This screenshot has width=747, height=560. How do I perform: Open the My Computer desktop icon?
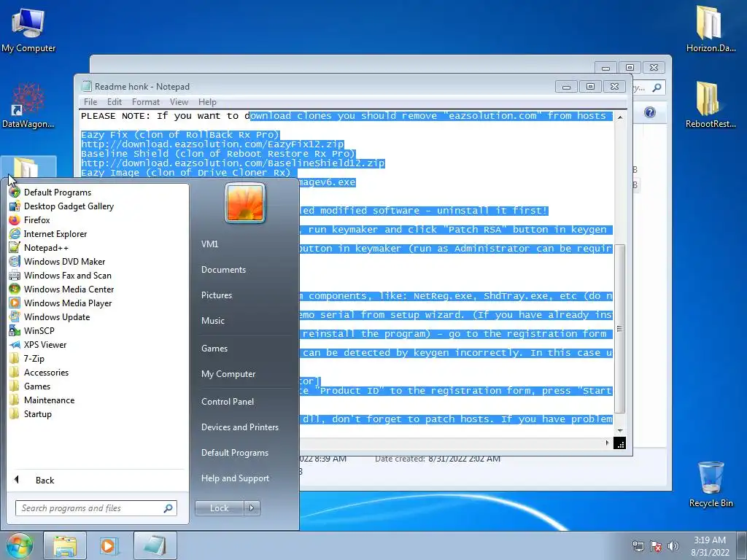[x=28, y=30]
